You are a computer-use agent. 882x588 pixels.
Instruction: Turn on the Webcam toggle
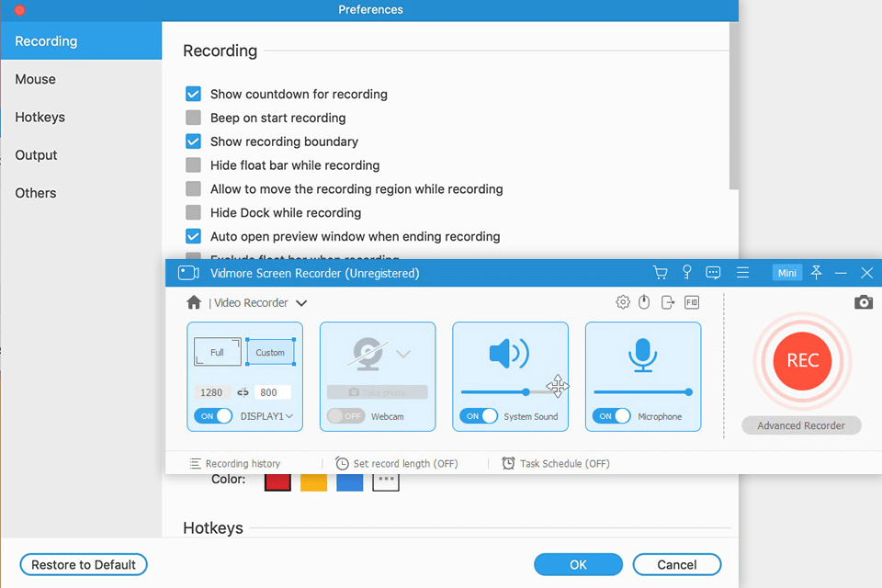tap(346, 416)
